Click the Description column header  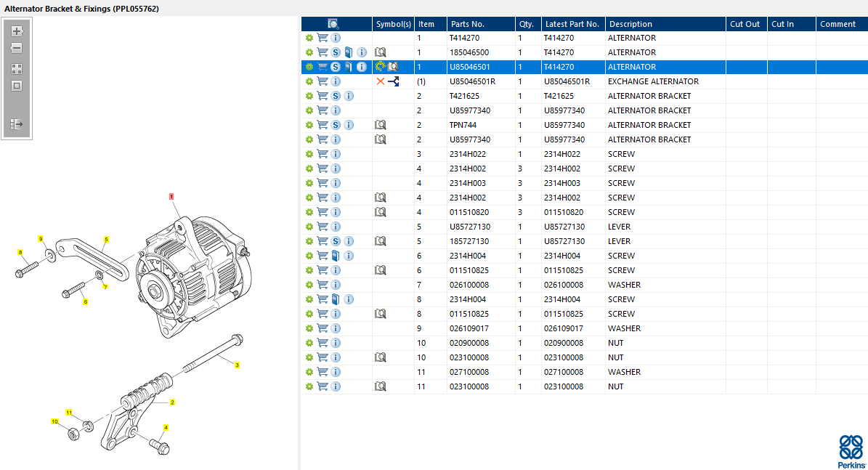tap(630, 24)
